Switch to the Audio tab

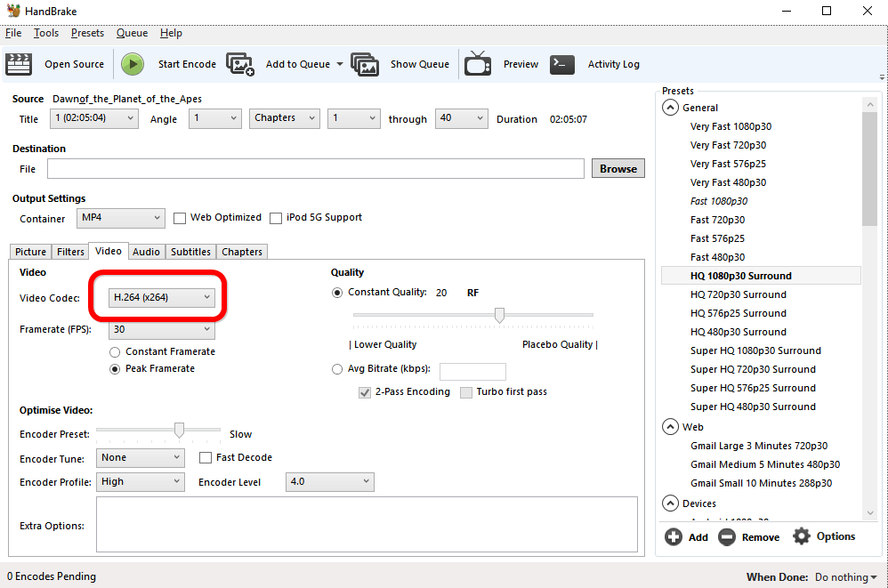(x=146, y=252)
